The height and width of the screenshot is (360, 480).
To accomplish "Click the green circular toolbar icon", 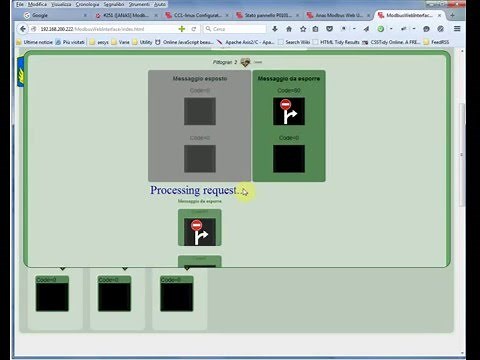I will pyautogui.click(x=381, y=29).
